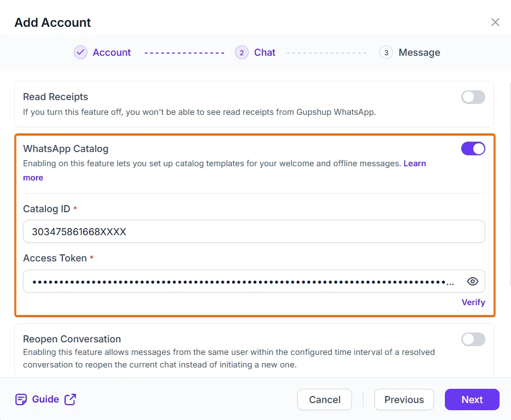This screenshot has height=420, width=511.
Task: Click the Reopen Conversation heading
Action: pos(72,339)
